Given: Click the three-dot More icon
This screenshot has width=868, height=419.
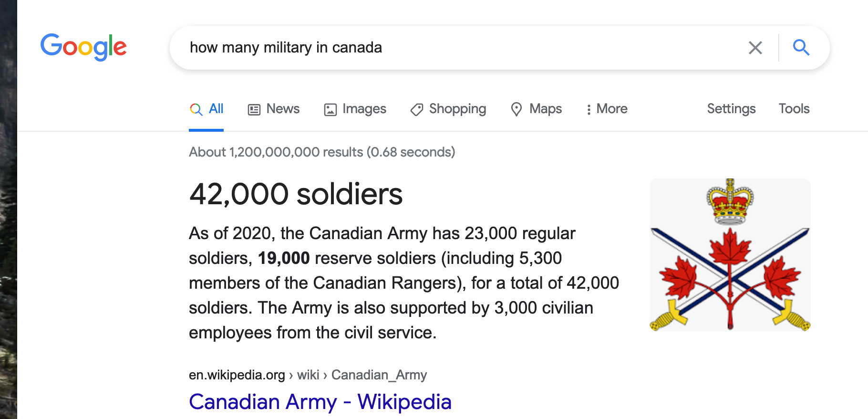Looking at the screenshot, I should [589, 110].
